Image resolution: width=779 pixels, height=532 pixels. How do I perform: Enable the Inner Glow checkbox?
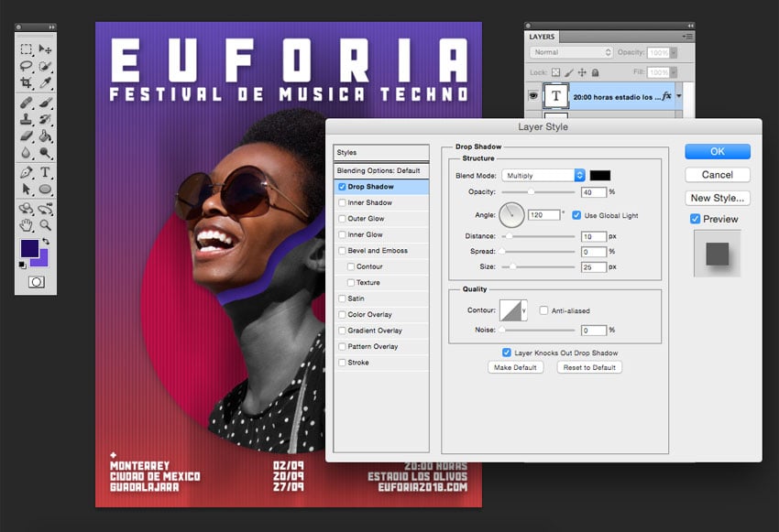tap(342, 234)
